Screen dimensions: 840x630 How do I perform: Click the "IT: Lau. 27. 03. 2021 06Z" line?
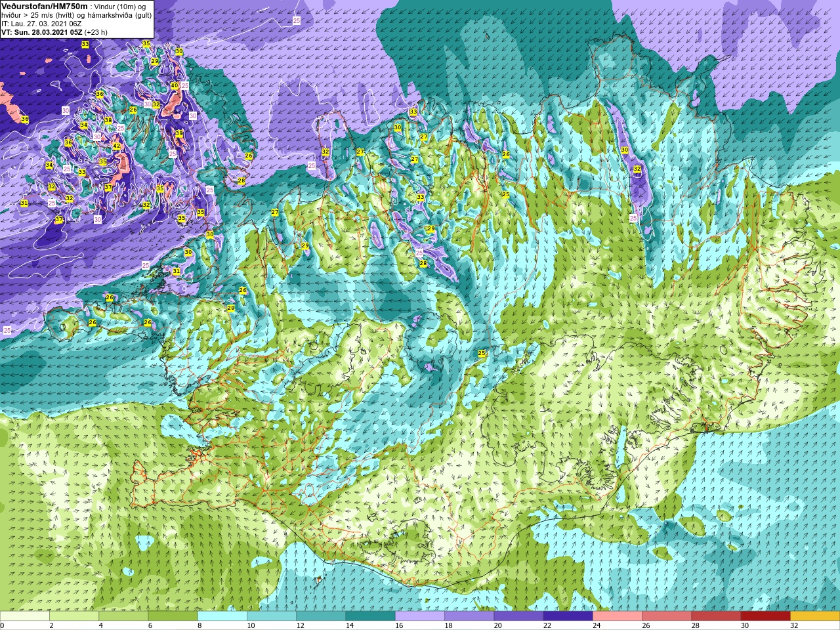41,24
